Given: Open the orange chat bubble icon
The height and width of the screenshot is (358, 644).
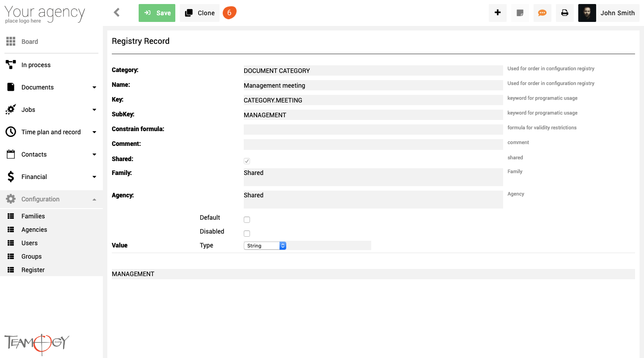Looking at the screenshot, I should click(x=542, y=13).
